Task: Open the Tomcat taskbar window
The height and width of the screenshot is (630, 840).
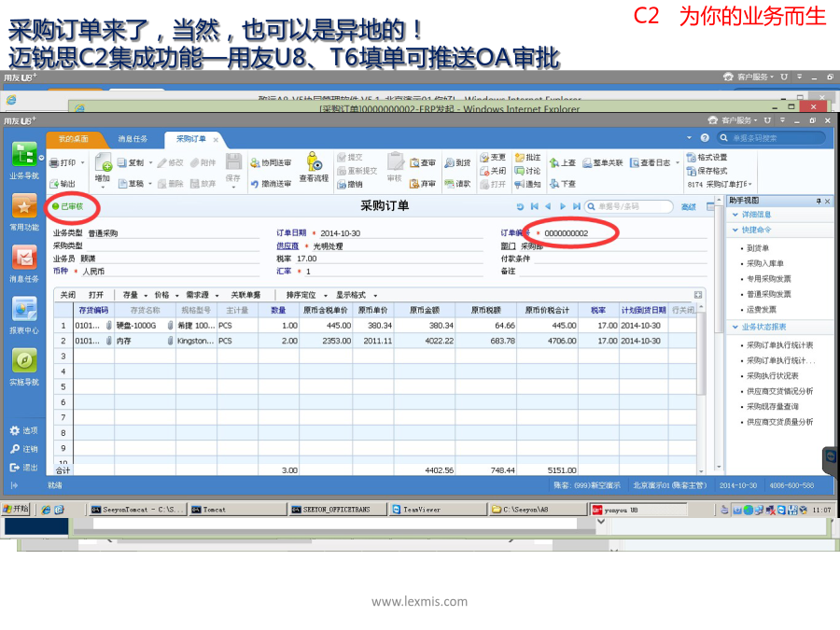Action: pyautogui.click(x=236, y=510)
